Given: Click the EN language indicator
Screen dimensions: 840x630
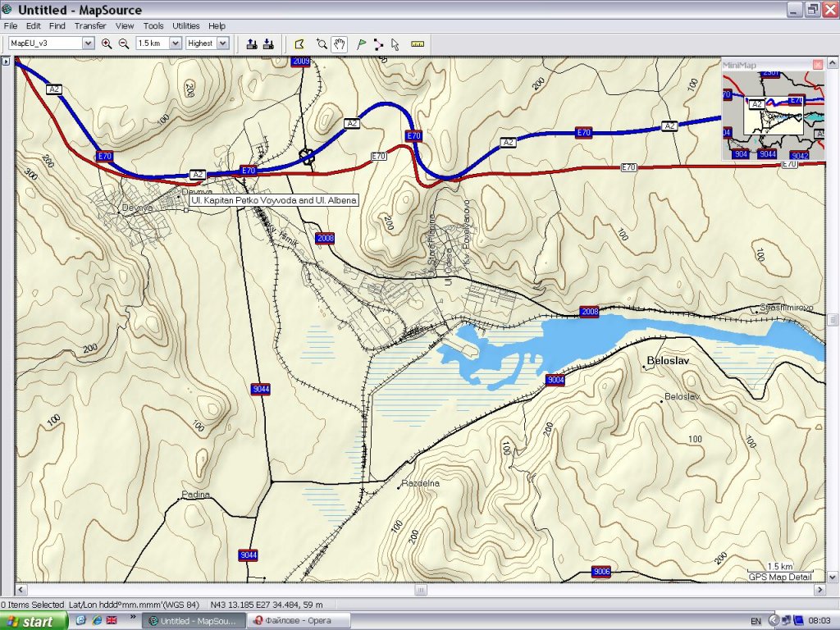Looking at the screenshot, I should point(756,622).
